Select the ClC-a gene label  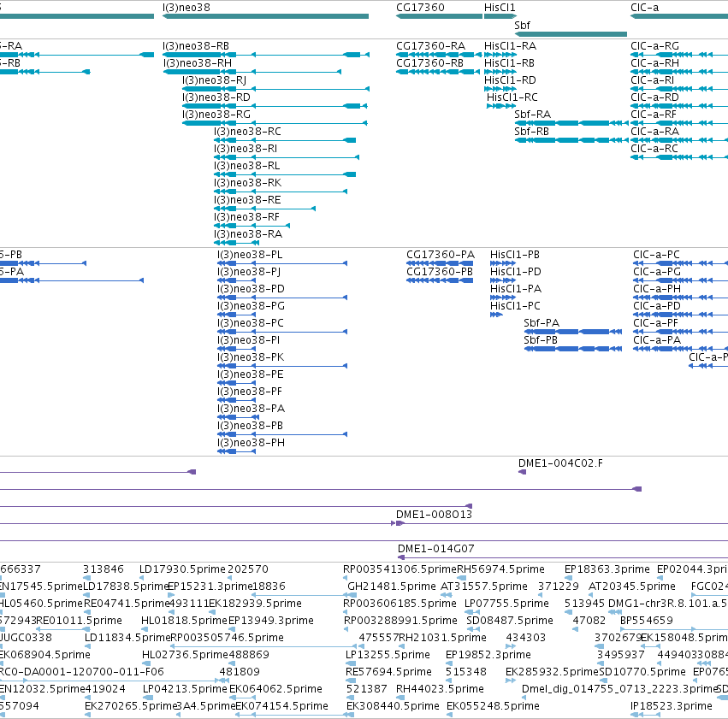tap(644, 8)
